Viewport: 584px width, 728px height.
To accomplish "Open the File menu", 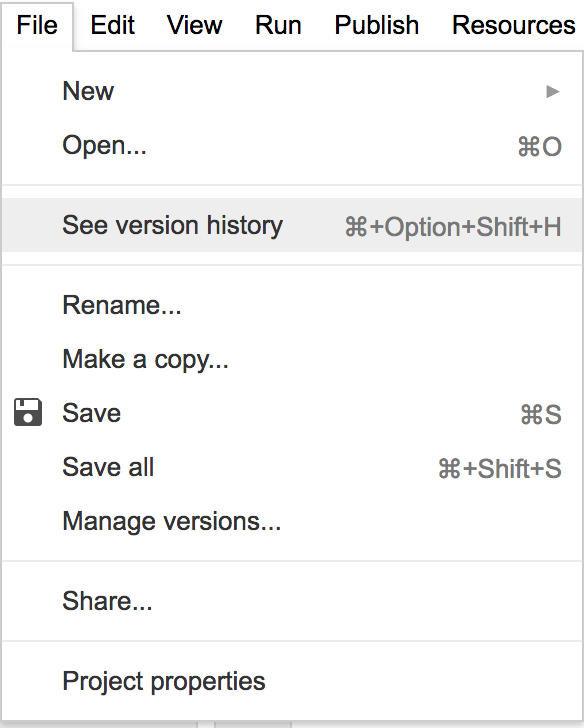I will (x=37, y=25).
